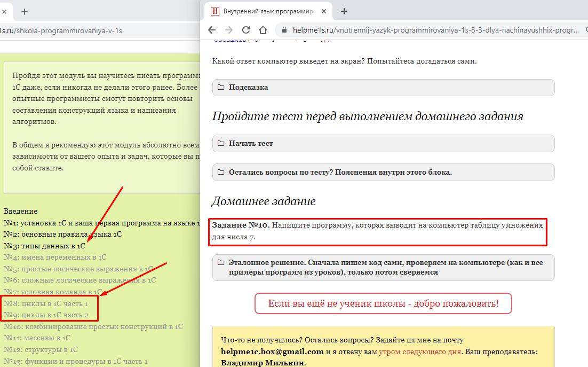
Task: Open lesson '№8: циклы в 1С часть 1'
Action: [46, 303]
